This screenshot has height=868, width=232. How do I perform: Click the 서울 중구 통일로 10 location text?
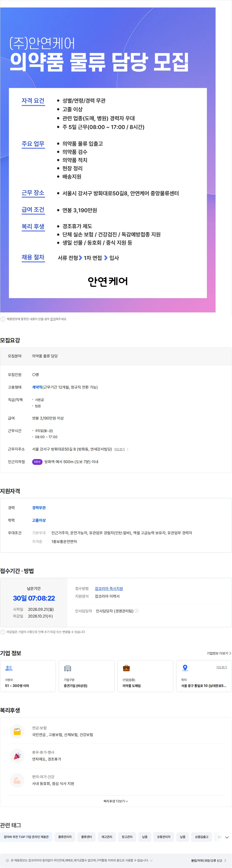pos(204,685)
